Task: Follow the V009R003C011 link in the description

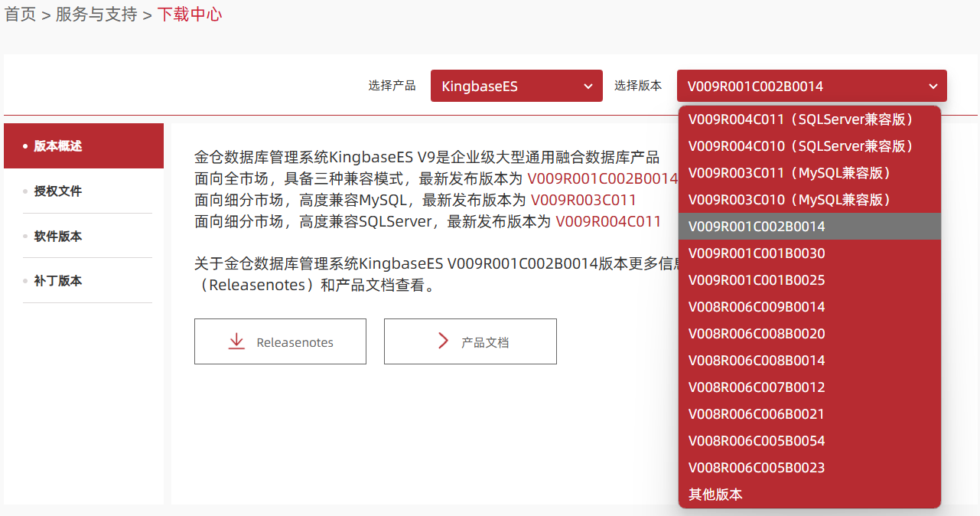Action: tap(584, 201)
